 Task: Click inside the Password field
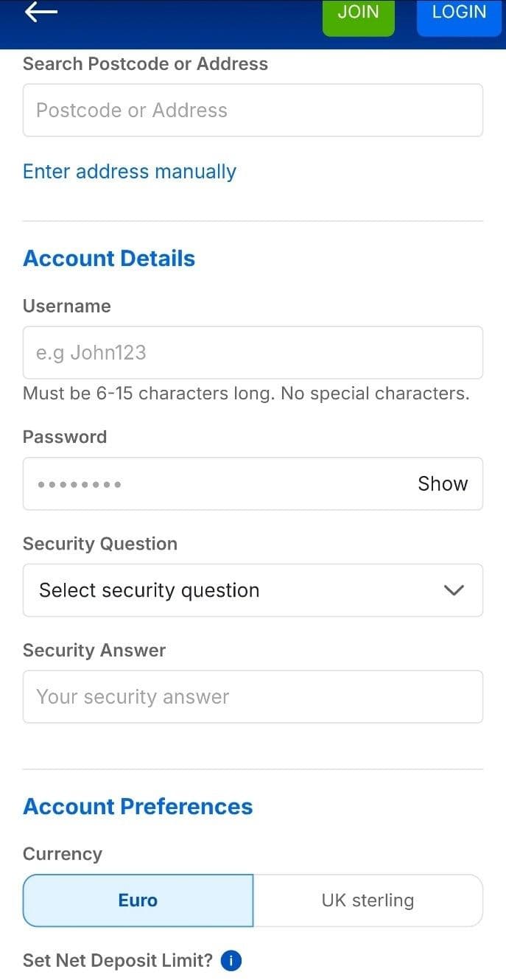click(x=221, y=483)
